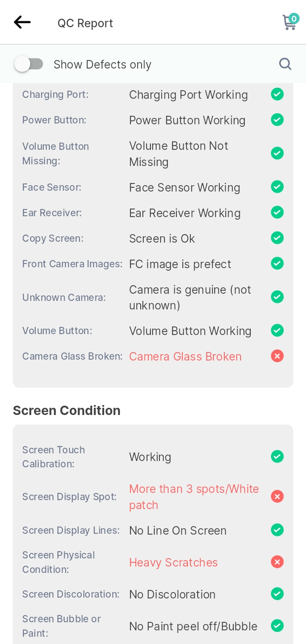Tap green check for No Discoloration
The image size is (306, 644).
click(x=278, y=594)
